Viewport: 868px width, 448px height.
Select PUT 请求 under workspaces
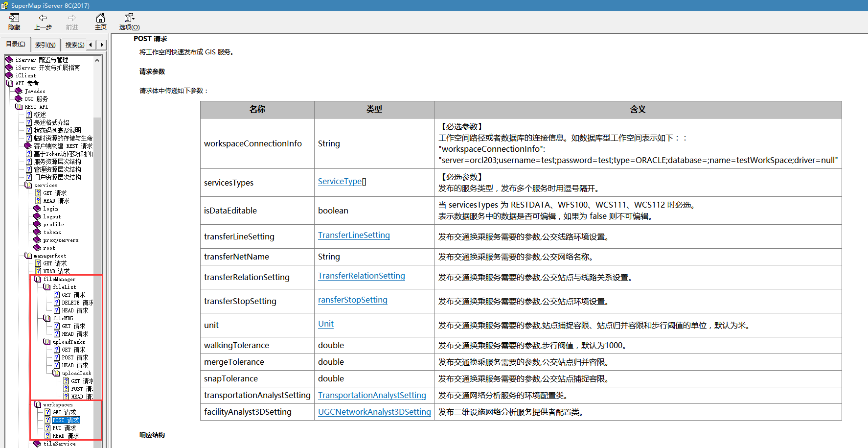tap(64, 428)
